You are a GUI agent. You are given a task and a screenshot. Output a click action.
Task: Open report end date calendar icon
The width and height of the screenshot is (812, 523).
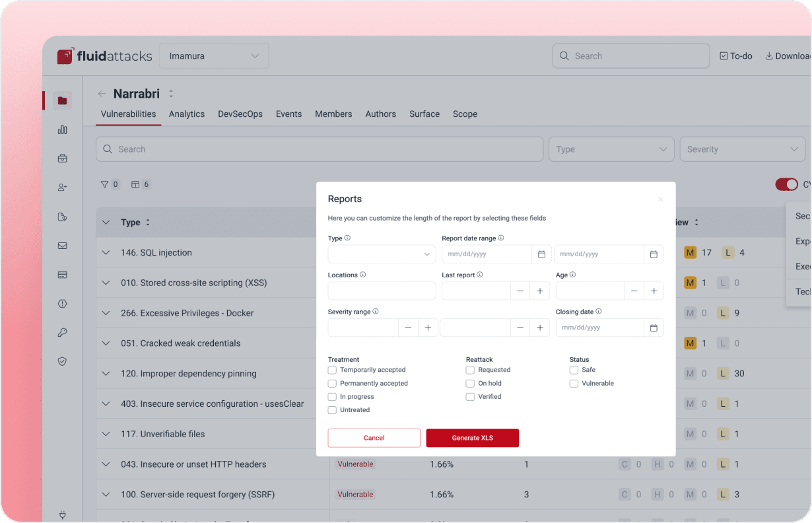(654, 254)
